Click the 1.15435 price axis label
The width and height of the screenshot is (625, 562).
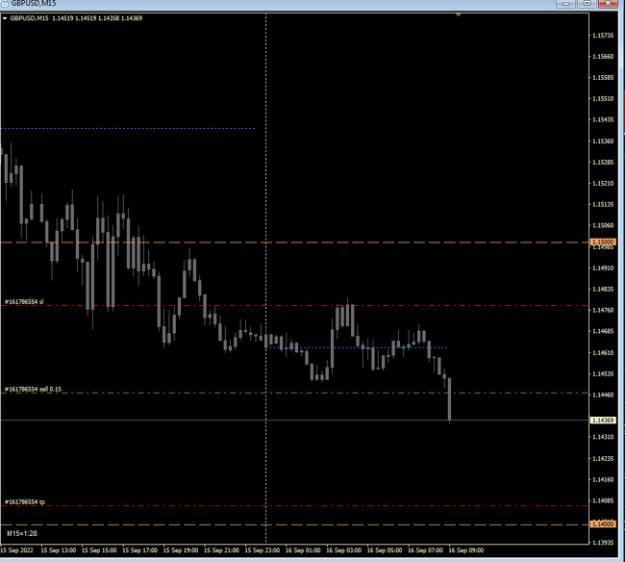[603, 120]
